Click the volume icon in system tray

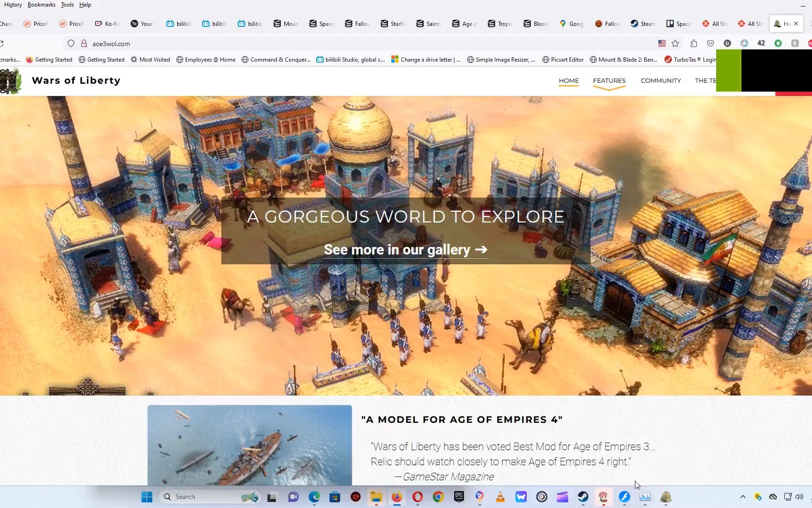pos(799,497)
